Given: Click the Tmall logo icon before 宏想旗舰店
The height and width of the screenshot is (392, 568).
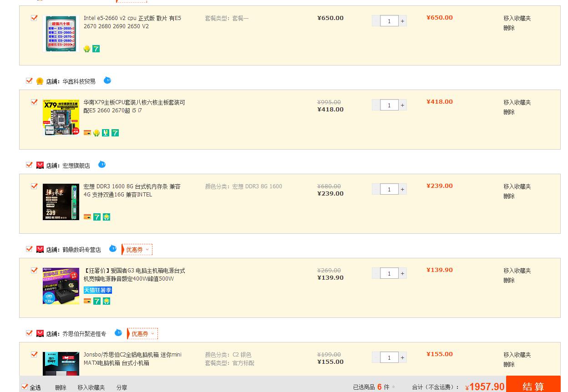Looking at the screenshot, I should (x=40, y=166).
